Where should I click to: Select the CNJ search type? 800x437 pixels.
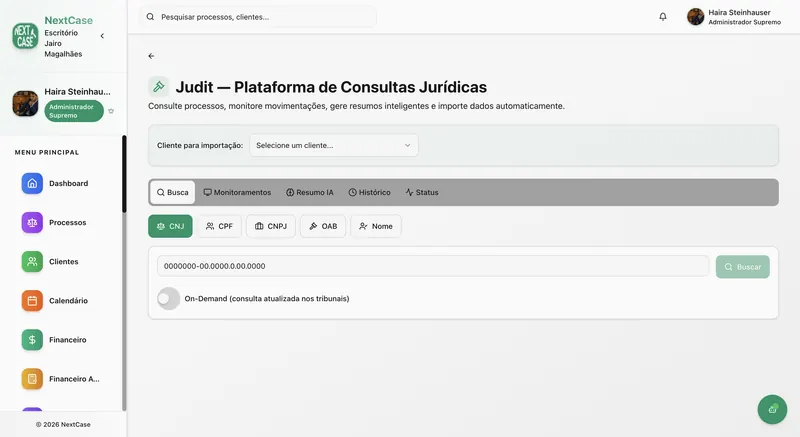pyautogui.click(x=170, y=226)
